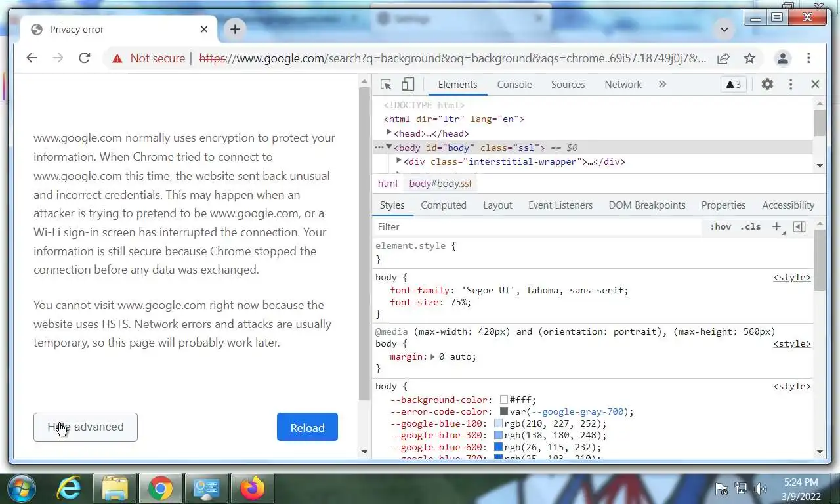Click the font-size: 75% declaration
Screen dimensions: 840x504
[430, 302]
